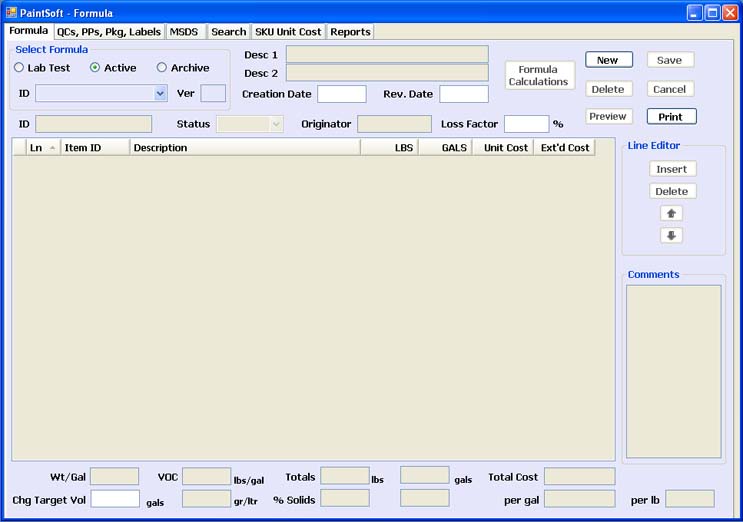Click the Desc 2 field
This screenshot has width=743, height=522.
[387, 73]
